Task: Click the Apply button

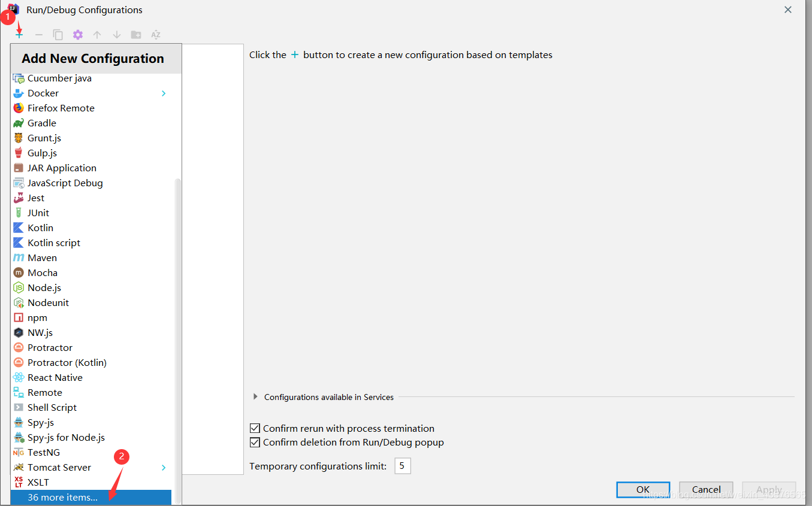Action: 769,490
